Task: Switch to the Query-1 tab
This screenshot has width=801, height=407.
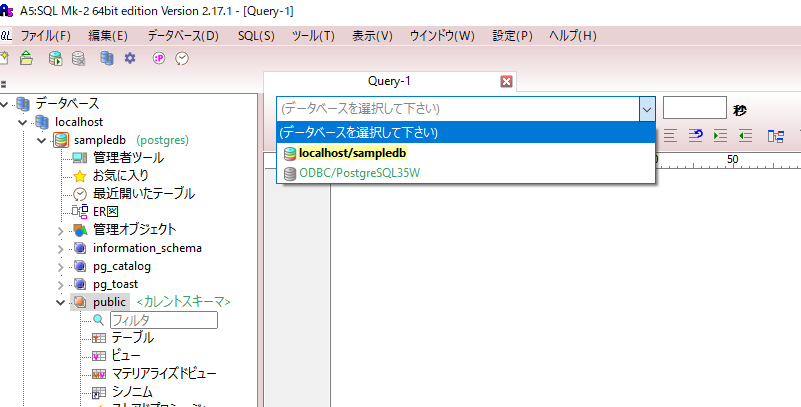Action: [389, 81]
